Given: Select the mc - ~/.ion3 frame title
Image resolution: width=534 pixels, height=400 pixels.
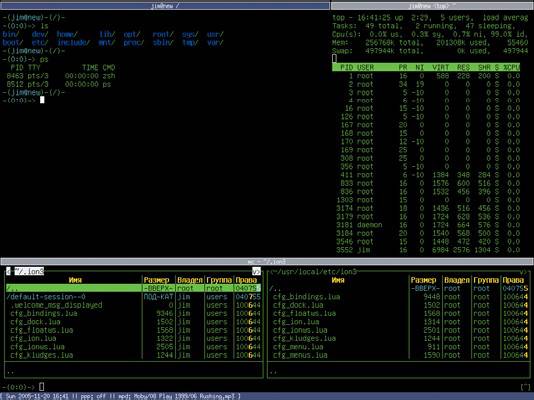Looking at the screenshot, I should tap(267, 261).
